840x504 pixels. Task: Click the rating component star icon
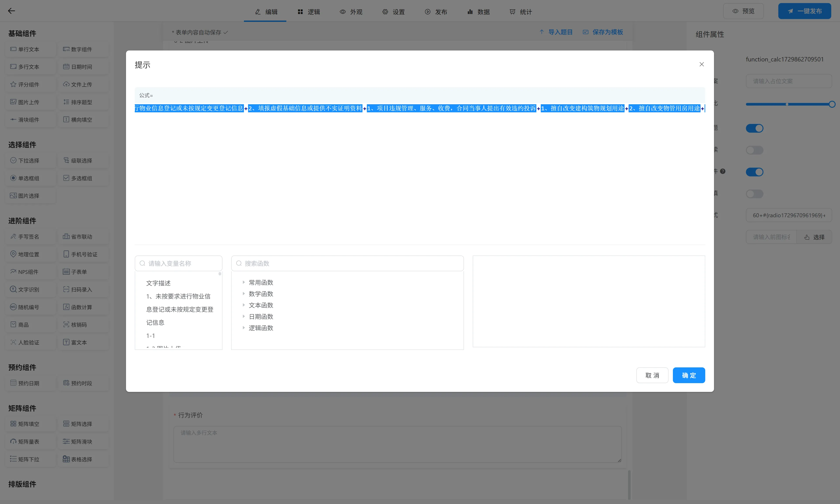click(x=13, y=84)
